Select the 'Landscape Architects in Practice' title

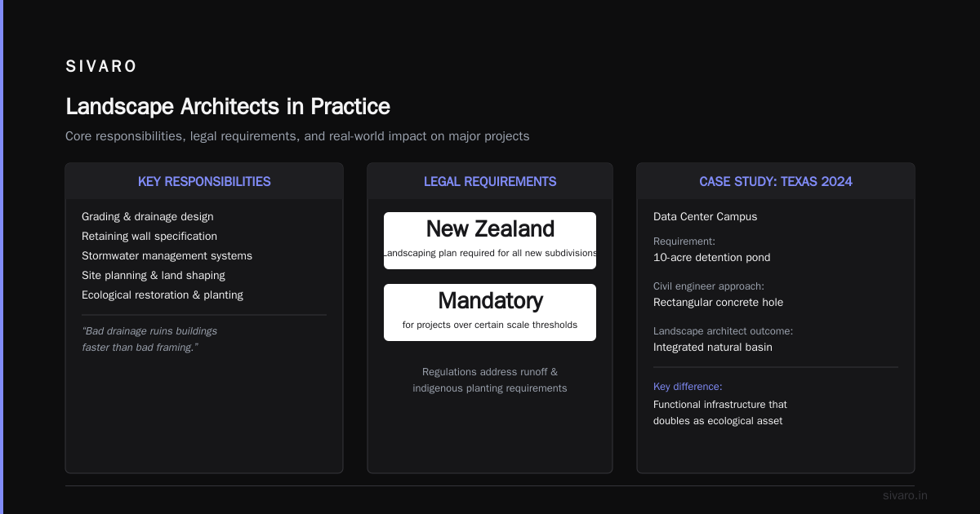pyautogui.click(x=228, y=107)
